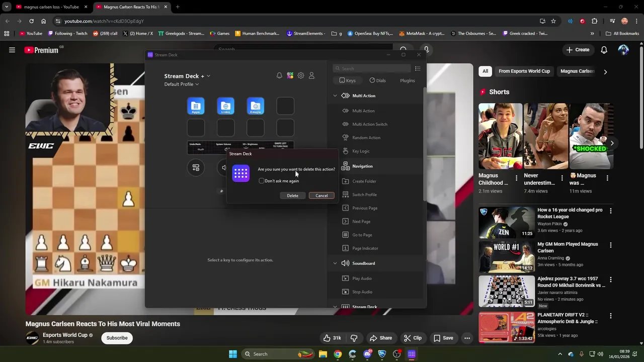The image size is (644, 362).
Task: Open the Stream Deck + device dropdown
Action: tap(187, 76)
